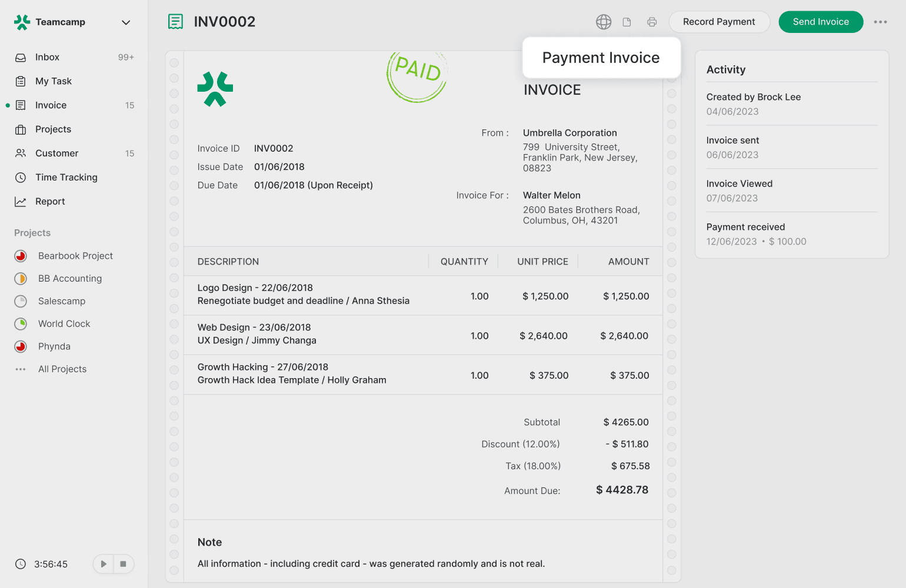The height and width of the screenshot is (588, 906).
Task: Click the globe icon in header
Action: point(604,22)
